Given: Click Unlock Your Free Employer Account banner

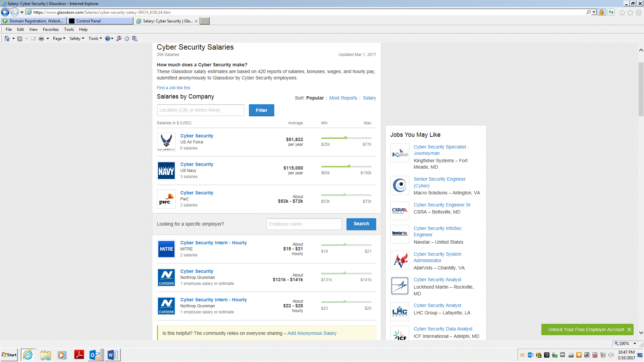Looking at the screenshot, I should coord(586,329).
